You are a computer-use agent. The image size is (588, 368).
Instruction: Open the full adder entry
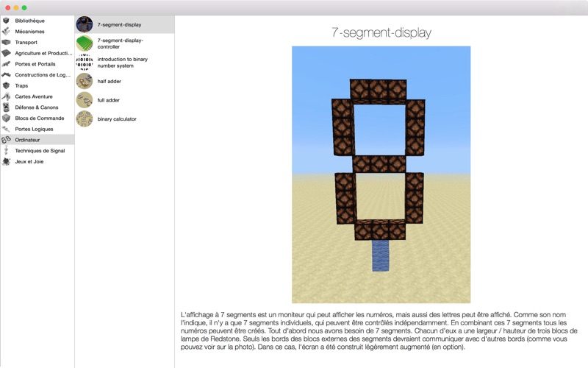tap(124, 100)
